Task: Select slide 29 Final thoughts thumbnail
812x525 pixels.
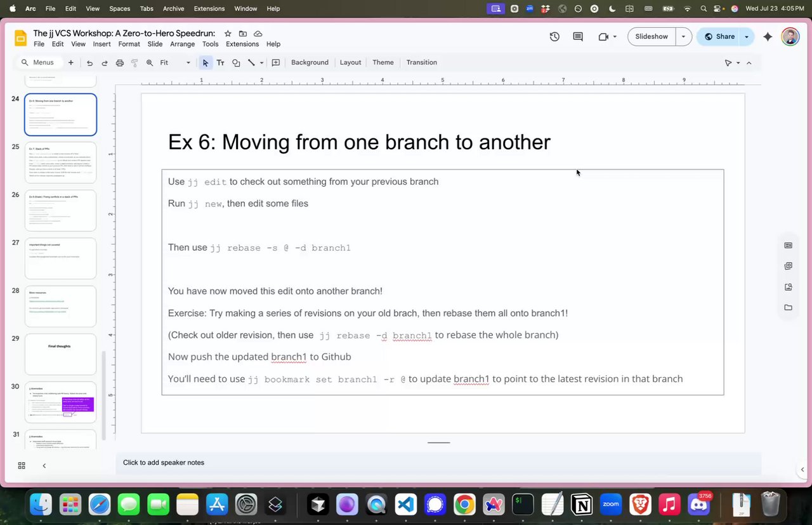Action: click(x=60, y=354)
